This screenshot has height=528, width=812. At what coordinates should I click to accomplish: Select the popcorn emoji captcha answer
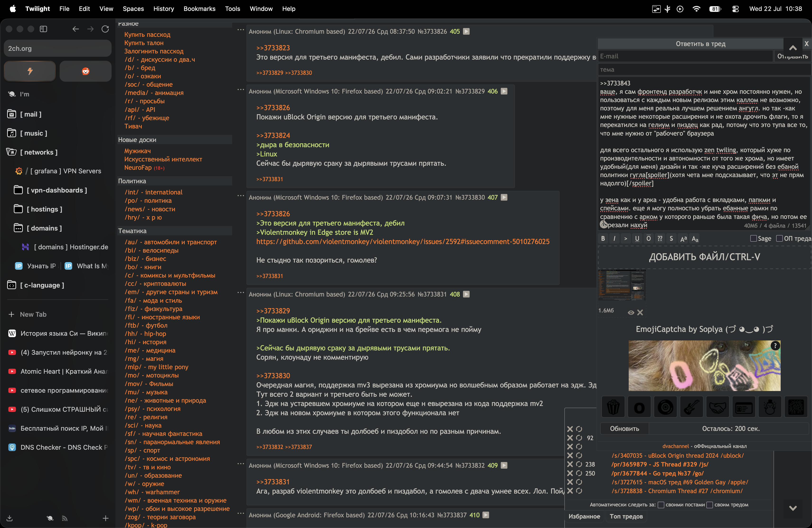coord(613,407)
